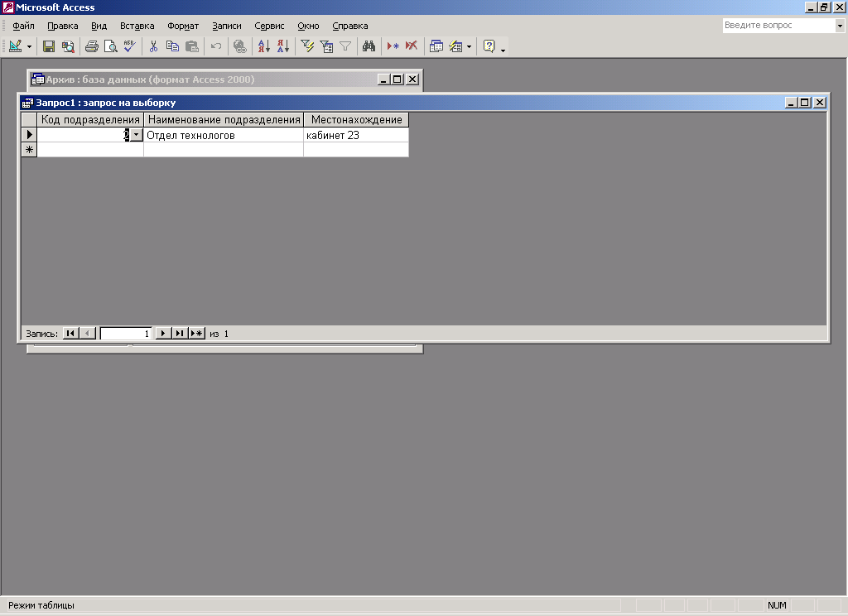The height and width of the screenshot is (616, 848).
Task: Open the Код подразделения cell combo arrow
Action: (x=137, y=135)
